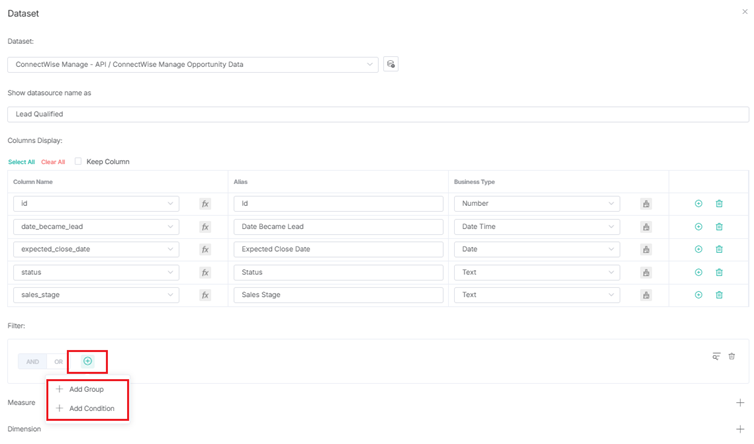Delete the filter group trash icon
This screenshot has width=754, height=444.
tap(731, 356)
